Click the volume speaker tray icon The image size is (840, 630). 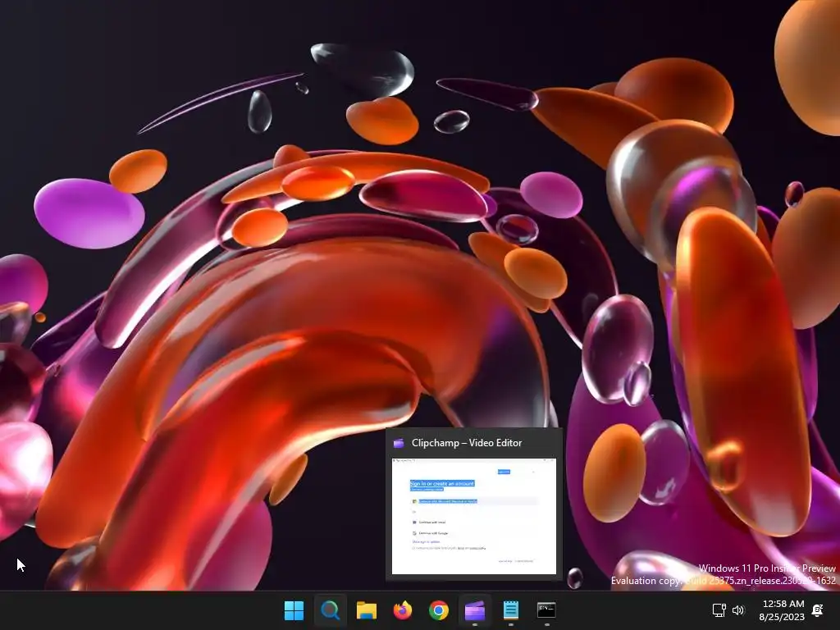pos(738,610)
